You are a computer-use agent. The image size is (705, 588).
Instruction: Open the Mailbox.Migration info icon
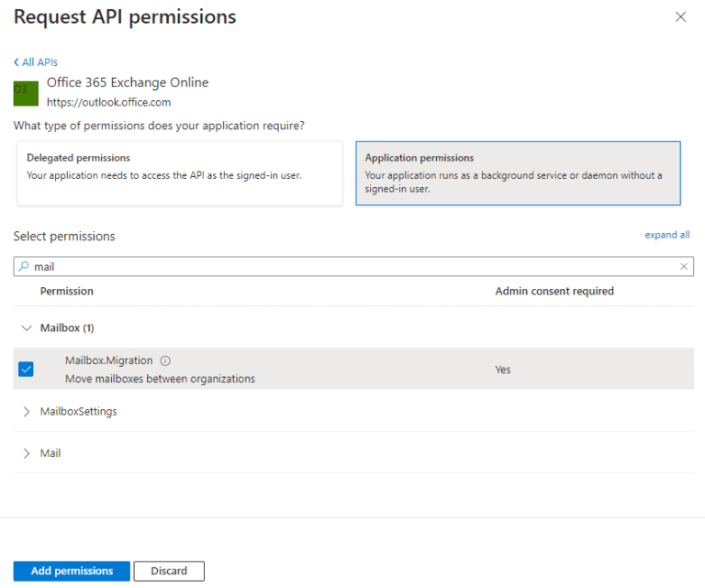pos(165,361)
